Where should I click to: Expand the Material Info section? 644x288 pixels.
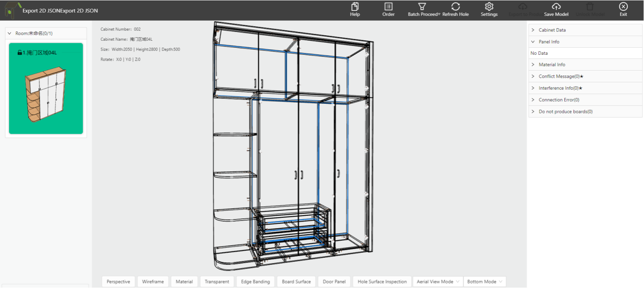(585, 65)
